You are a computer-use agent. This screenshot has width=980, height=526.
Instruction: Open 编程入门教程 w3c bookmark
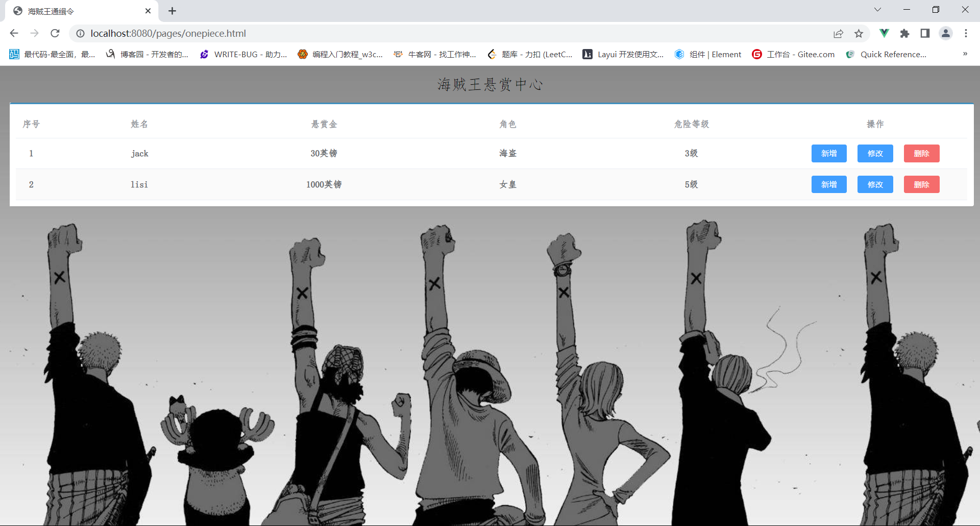point(340,54)
